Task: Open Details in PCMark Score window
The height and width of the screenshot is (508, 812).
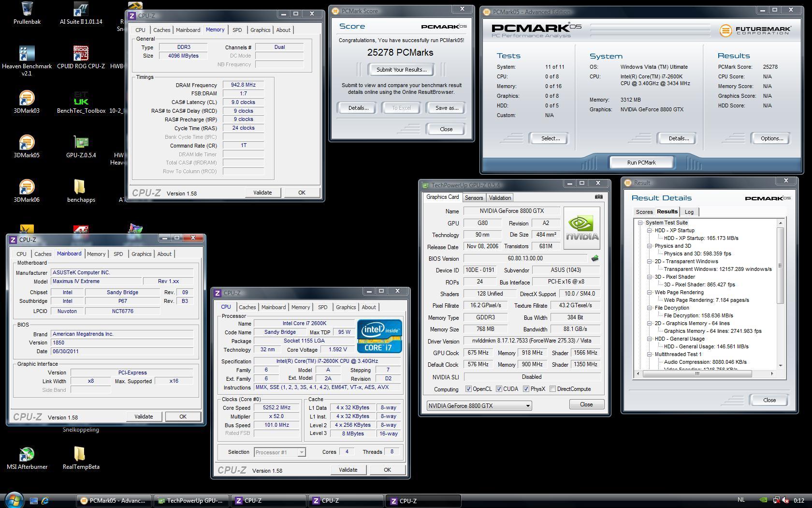Action: [358, 108]
